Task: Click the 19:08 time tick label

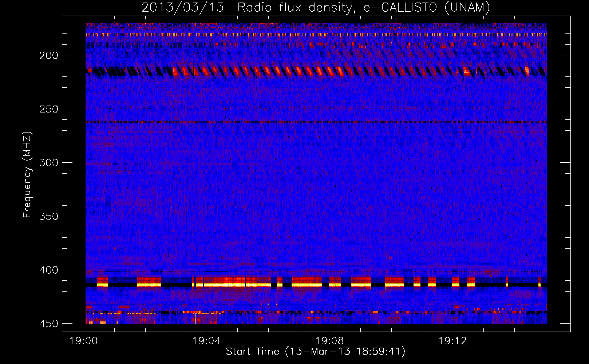Action: [330, 341]
